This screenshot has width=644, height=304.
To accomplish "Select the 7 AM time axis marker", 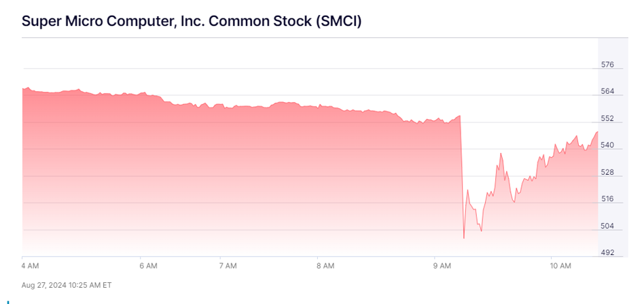I will (227, 266).
